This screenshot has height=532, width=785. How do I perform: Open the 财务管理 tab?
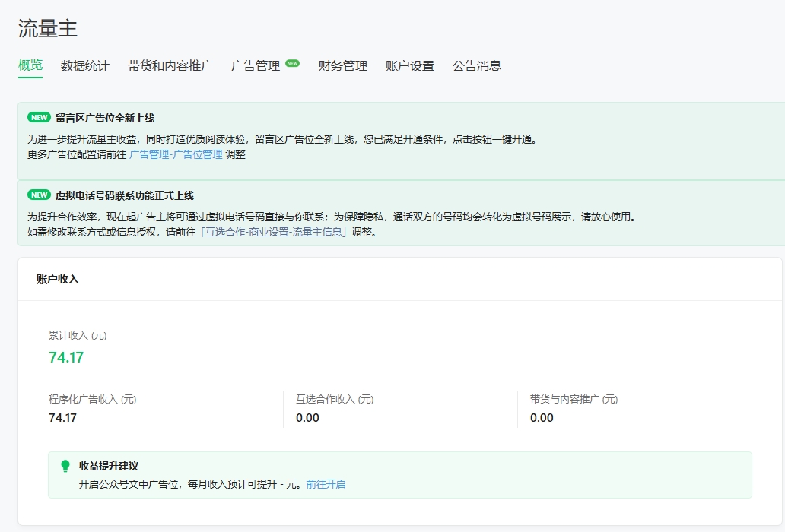point(343,66)
